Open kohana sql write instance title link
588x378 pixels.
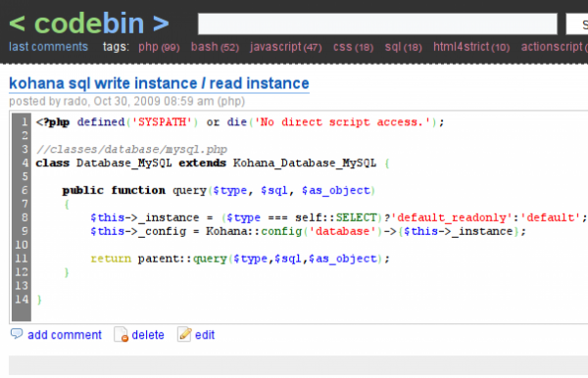pyautogui.click(x=159, y=83)
